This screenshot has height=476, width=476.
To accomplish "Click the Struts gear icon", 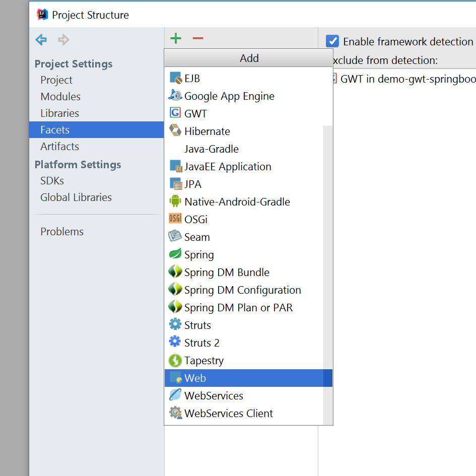I will pyautogui.click(x=175, y=324).
